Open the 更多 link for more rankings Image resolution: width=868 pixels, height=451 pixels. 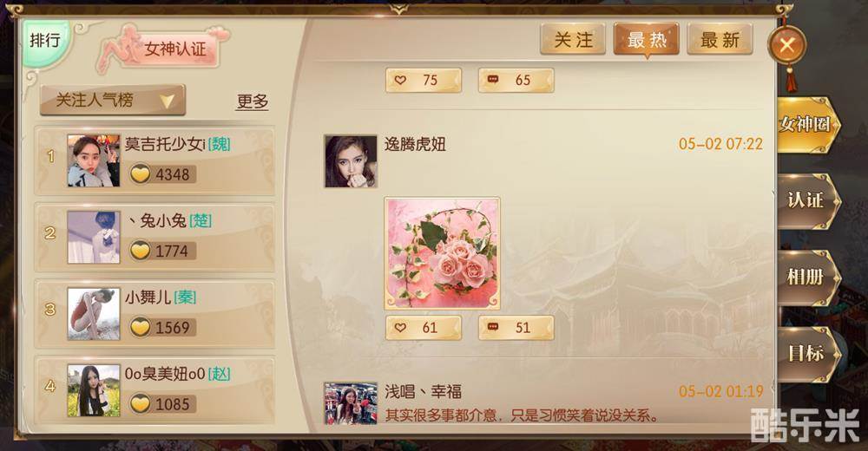(x=252, y=101)
